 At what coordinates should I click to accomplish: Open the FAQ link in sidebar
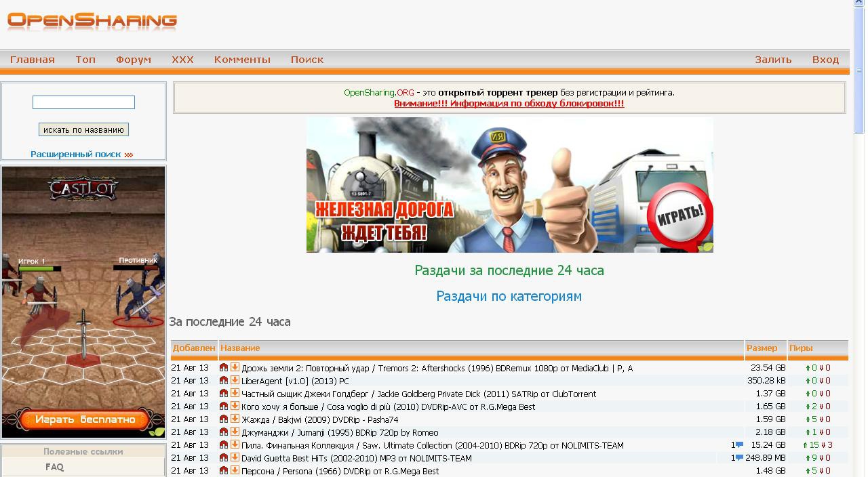[55, 467]
